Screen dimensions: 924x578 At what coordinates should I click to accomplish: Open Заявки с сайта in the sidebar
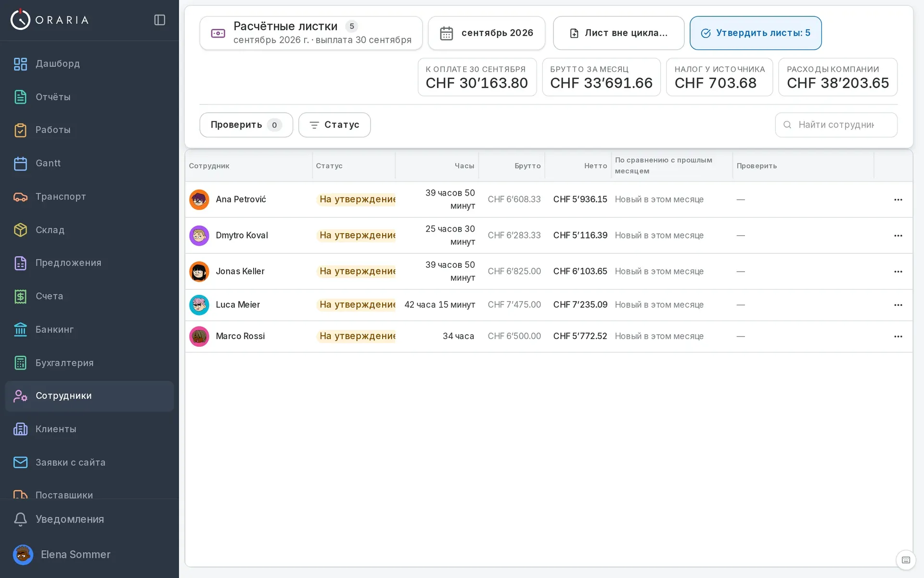click(90, 462)
